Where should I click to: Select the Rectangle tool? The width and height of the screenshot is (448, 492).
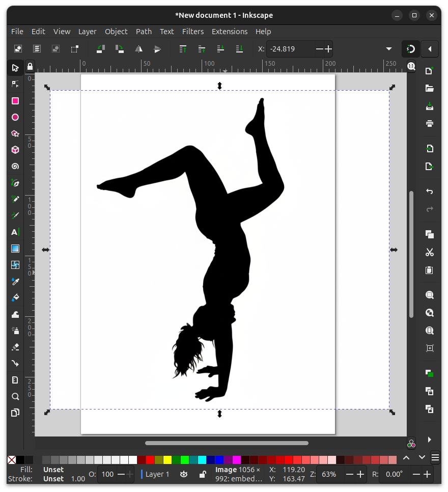tap(15, 101)
